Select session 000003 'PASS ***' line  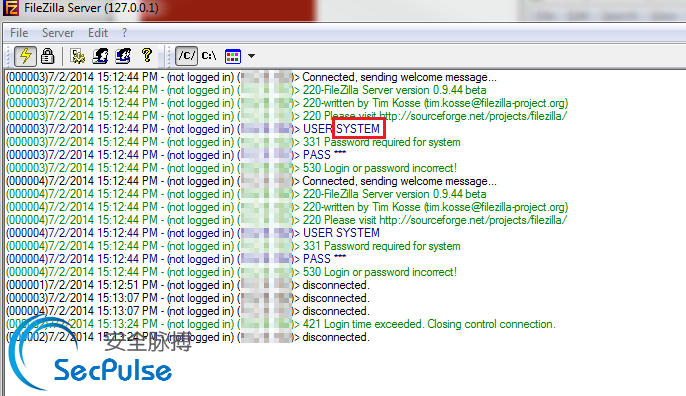(176, 155)
